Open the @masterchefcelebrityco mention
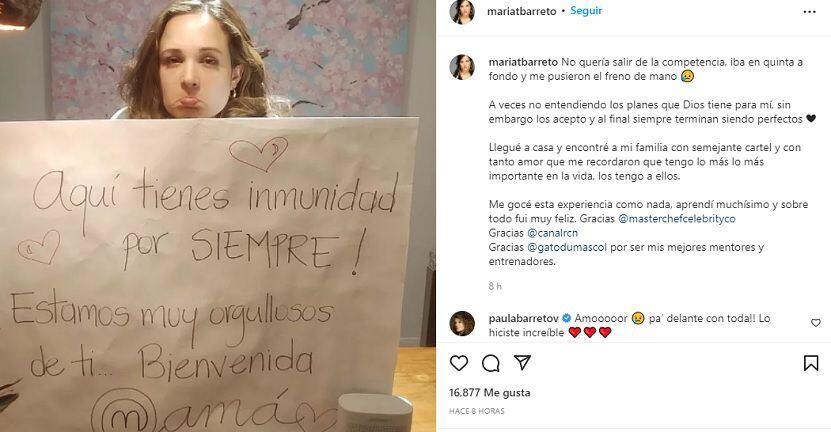The width and height of the screenshot is (831, 432). coord(677,218)
